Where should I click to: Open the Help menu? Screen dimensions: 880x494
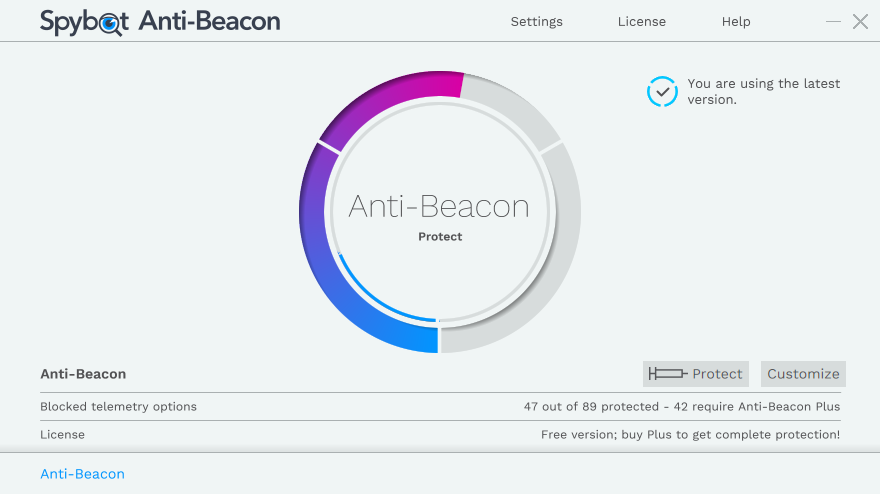[736, 21]
